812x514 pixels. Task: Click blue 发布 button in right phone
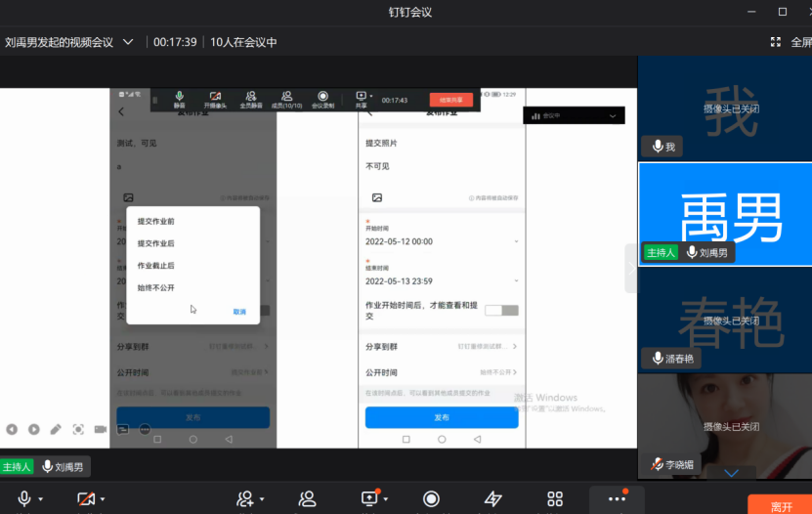(x=442, y=417)
